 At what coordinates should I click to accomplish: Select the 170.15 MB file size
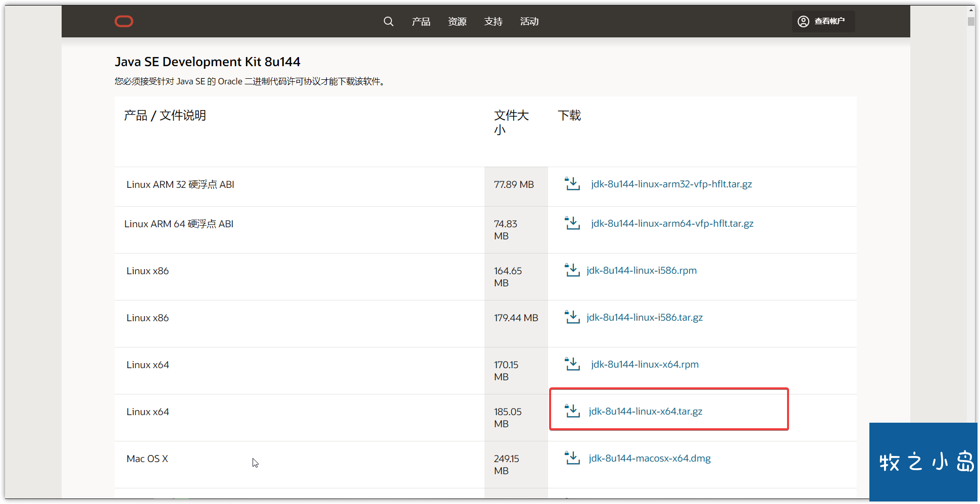tap(506, 371)
